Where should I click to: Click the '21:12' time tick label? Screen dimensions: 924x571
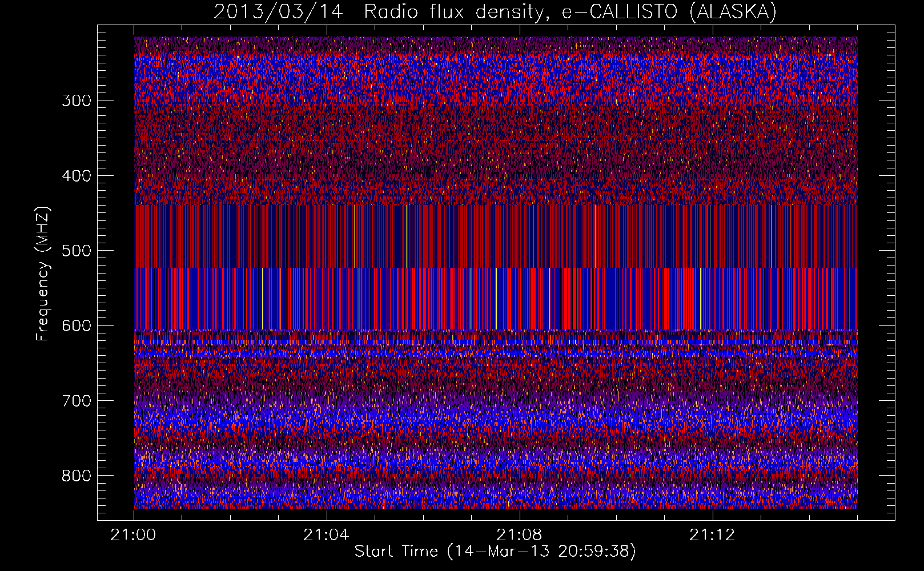coord(712,535)
